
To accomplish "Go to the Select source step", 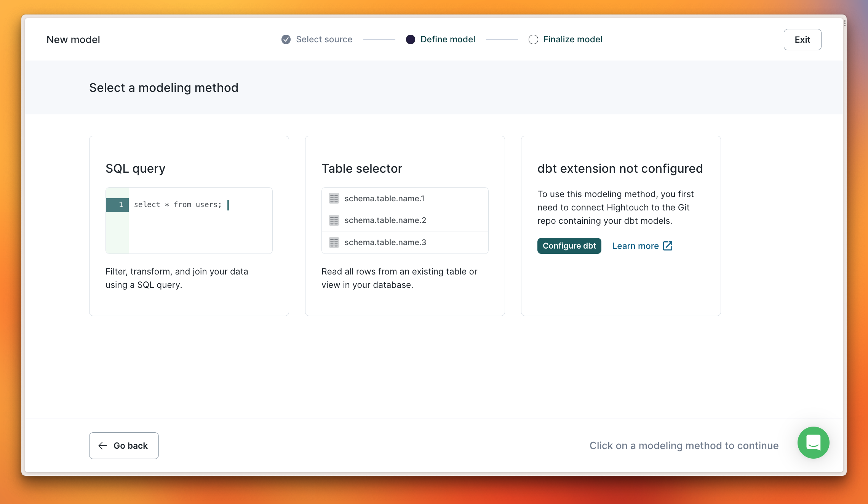I will 324,40.
